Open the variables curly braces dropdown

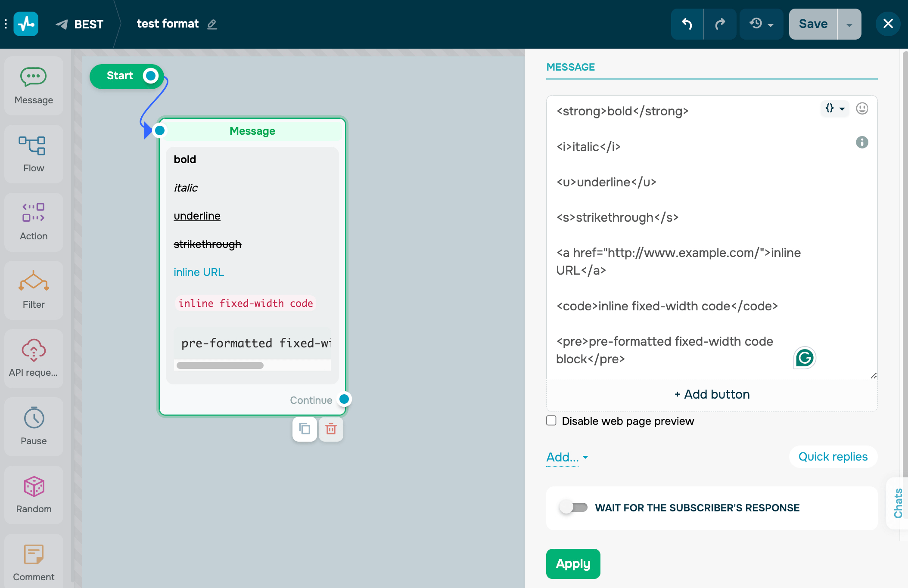(834, 108)
